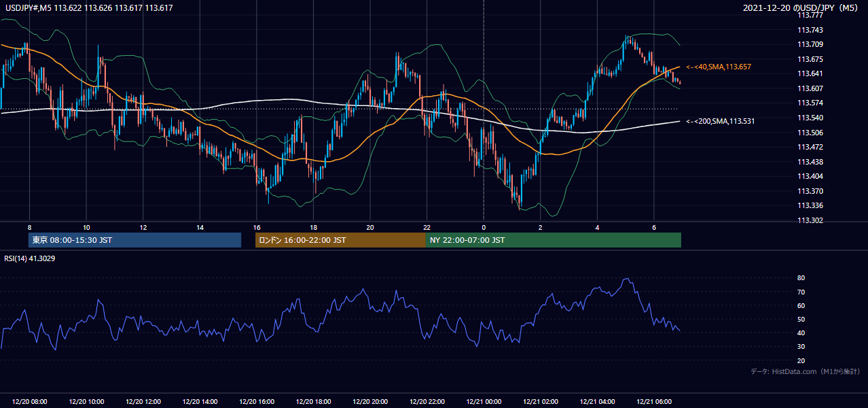Click the 12/20 18:00 time axis label
The height and width of the screenshot is (408, 868).
[314, 402]
